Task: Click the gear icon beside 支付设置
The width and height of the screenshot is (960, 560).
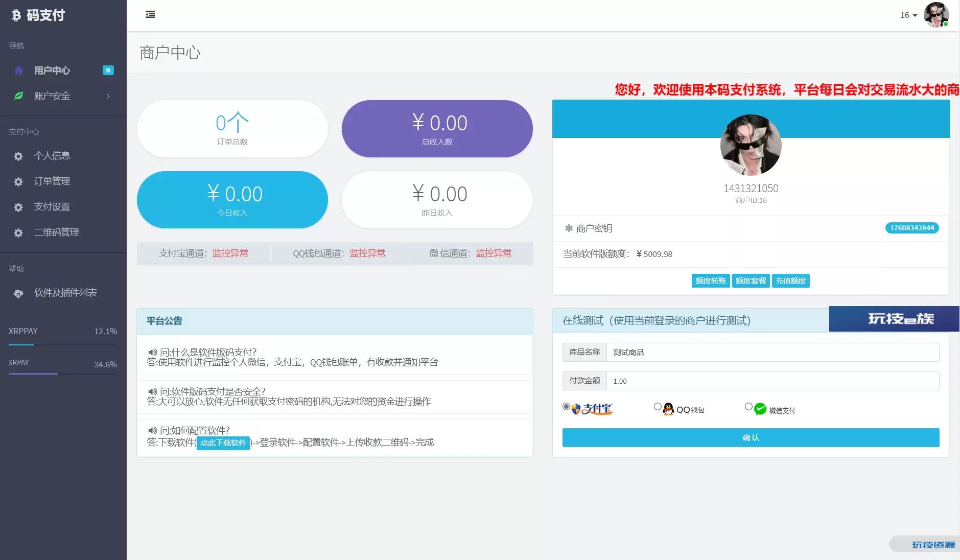Action: pyautogui.click(x=18, y=207)
